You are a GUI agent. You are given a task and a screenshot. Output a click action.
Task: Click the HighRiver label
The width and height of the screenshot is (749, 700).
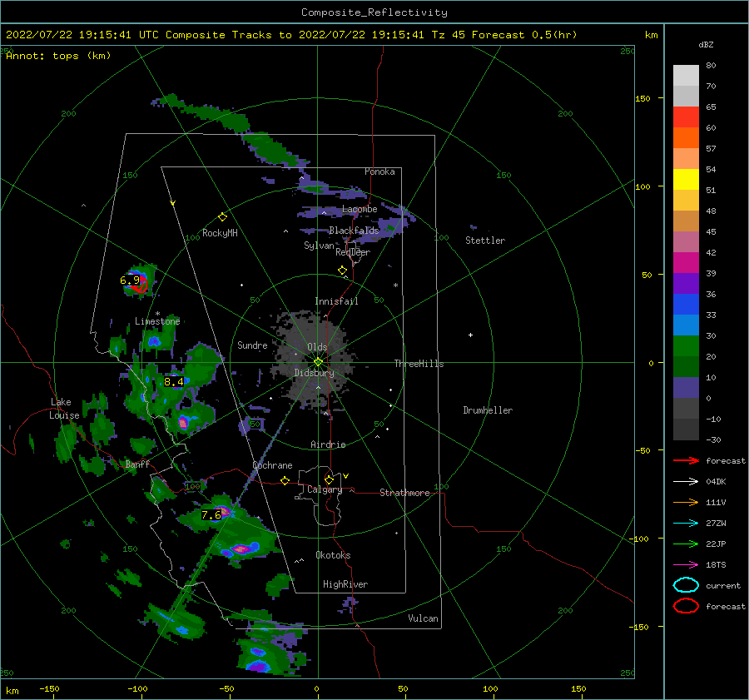click(x=345, y=584)
